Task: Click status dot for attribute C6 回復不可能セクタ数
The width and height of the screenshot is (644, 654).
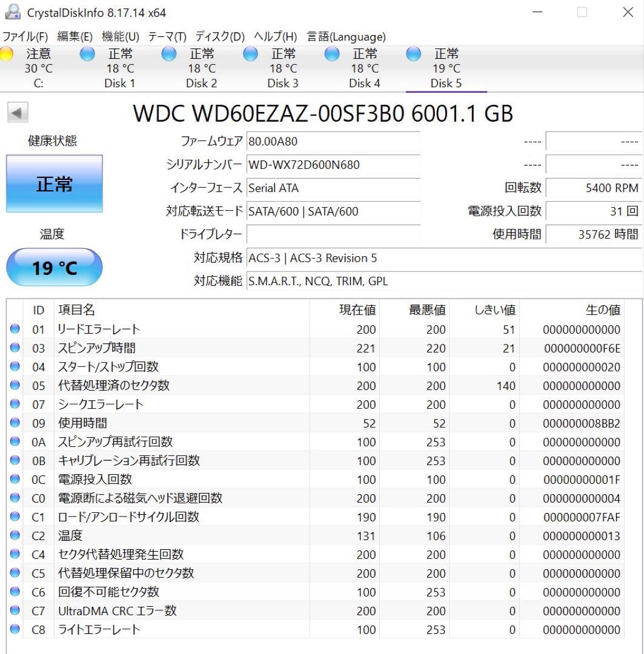Action: click(15, 592)
